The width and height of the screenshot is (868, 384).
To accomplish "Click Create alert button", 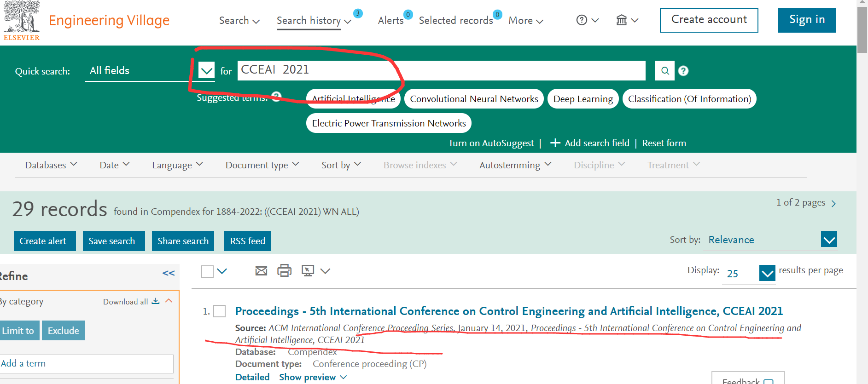I will (x=45, y=241).
